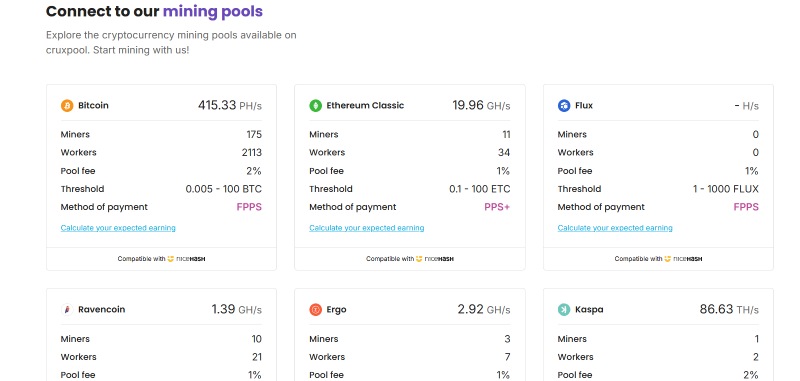Click the Bitcoin coin icon
The width and height of the screenshot is (800, 381).
tap(67, 106)
